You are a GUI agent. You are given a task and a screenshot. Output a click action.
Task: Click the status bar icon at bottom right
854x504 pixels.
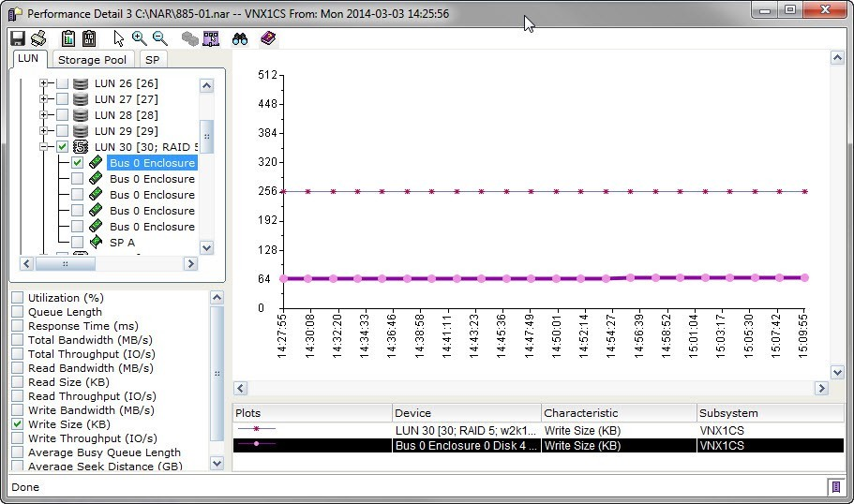coord(835,486)
